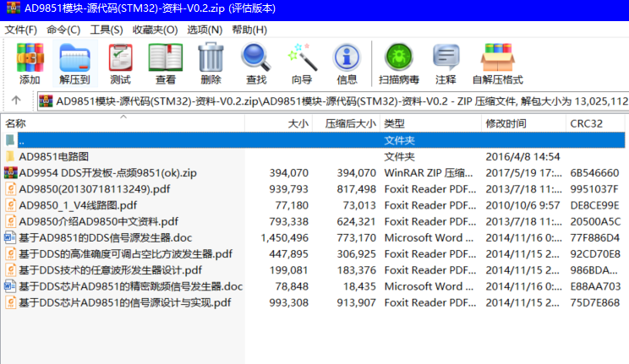
Task: Click the PDF icon of 基于DDS芯片AD9851的信号源设计与实现.pdf
Action: point(10,302)
